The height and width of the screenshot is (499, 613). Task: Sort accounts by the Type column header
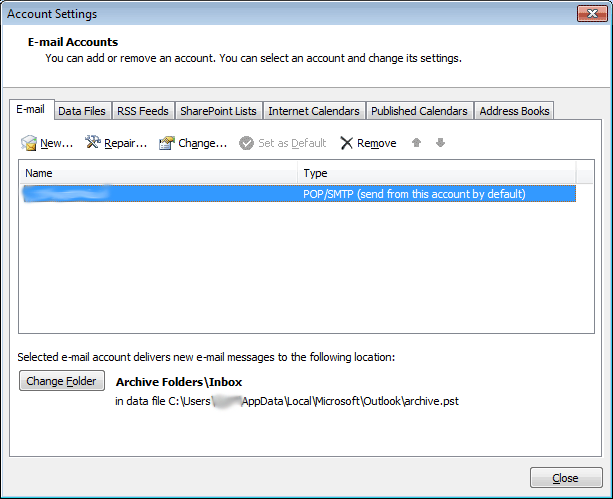point(437,174)
